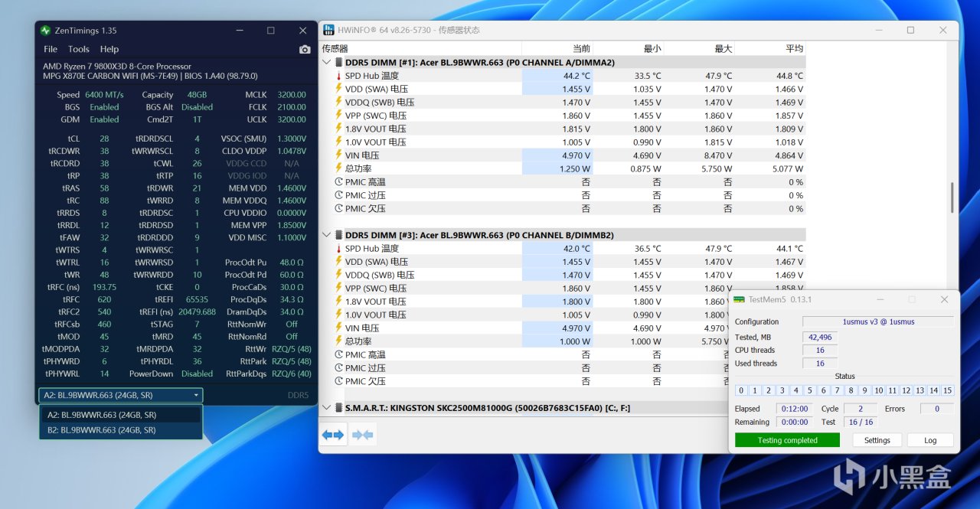Collapse the DDR5 DIMM [#3] sensor group
This screenshot has width=980, height=509.
(x=327, y=235)
